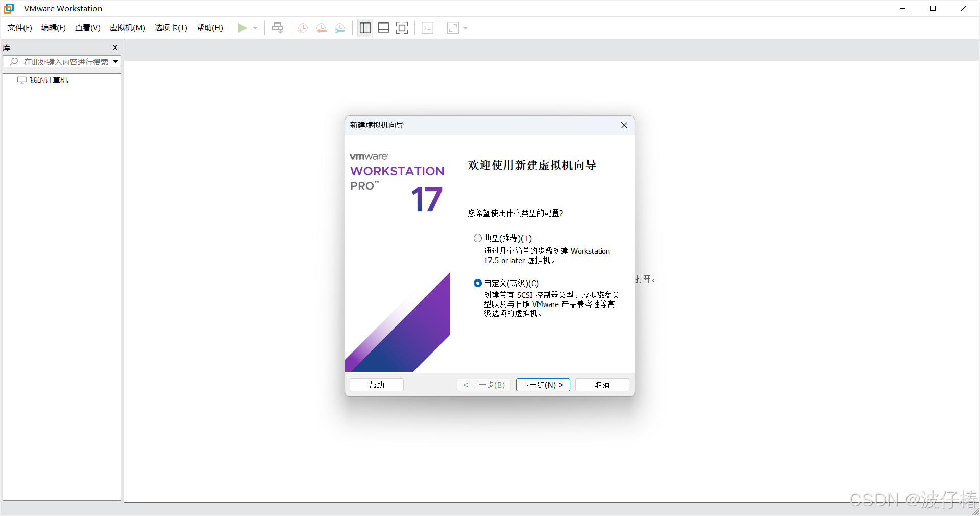
Task: Open the search filter dropdown in library panel
Action: pyautogui.click(x=115, y=62)
